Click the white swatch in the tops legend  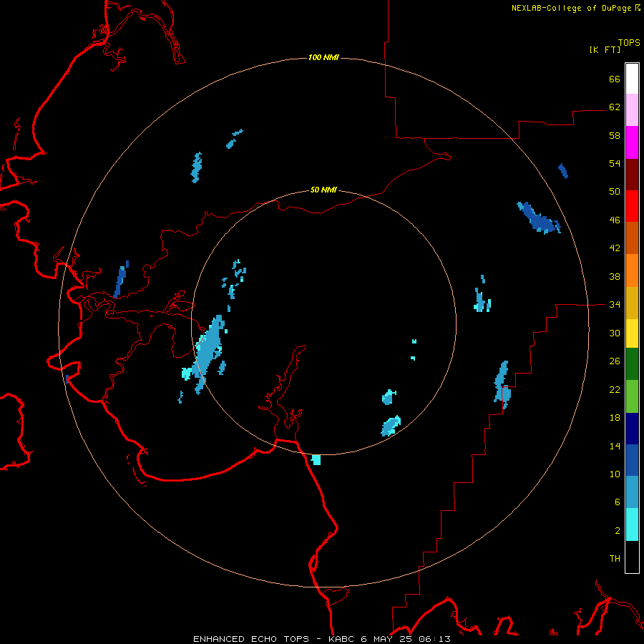pos(632,79)
